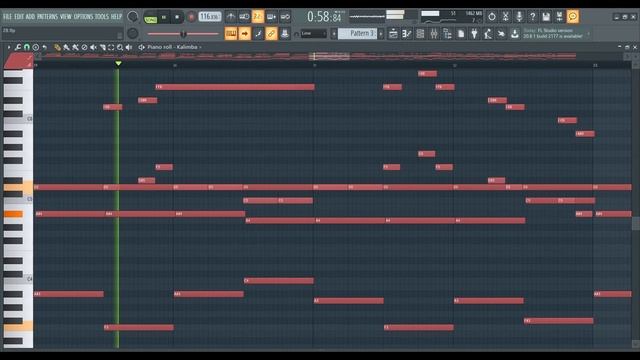The image size is (640, 360).
Task: Open the piano roll options menu arrow
Action: coord(9,47)
